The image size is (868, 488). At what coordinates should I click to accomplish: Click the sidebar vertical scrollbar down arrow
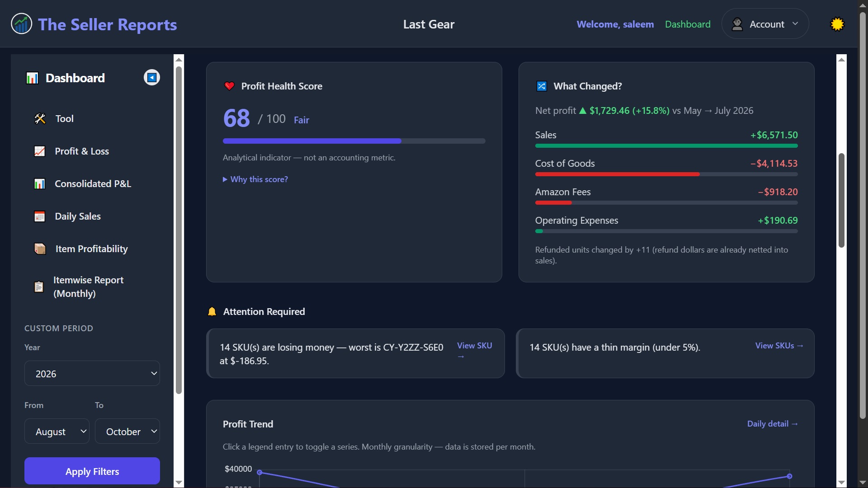(179, 483)
